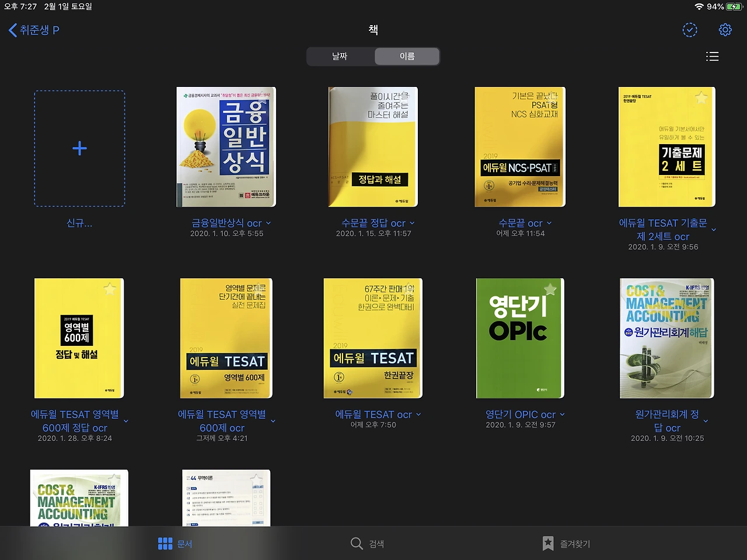This screenshot has height=560, width=747.
Task: Open the 문서 tab
Action: pos(175,544)
